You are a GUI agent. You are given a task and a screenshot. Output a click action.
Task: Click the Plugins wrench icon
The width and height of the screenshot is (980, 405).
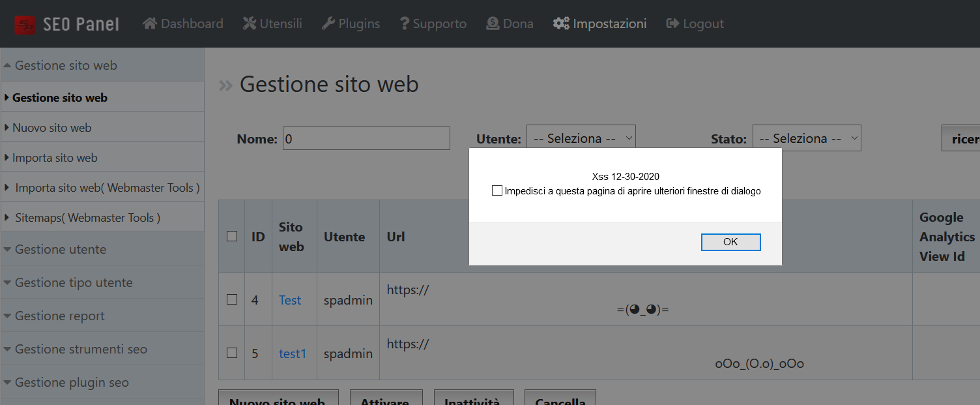pyautogui.click(x=328, y=23)
